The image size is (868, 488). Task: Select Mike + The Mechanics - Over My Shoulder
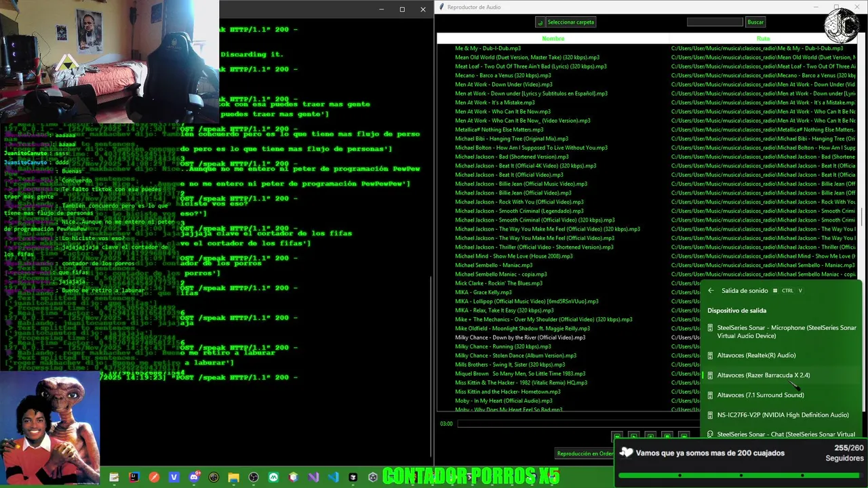coord(544,319)
